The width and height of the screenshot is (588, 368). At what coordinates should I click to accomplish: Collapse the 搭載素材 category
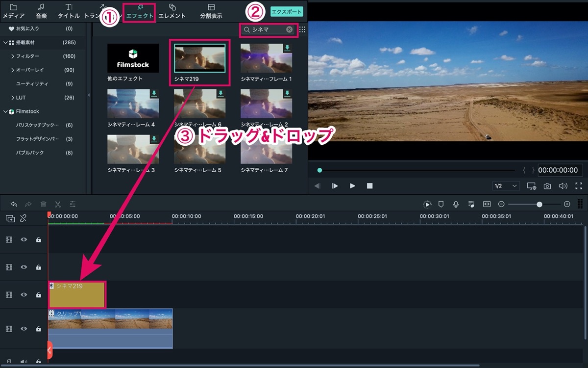click(5, 43)
